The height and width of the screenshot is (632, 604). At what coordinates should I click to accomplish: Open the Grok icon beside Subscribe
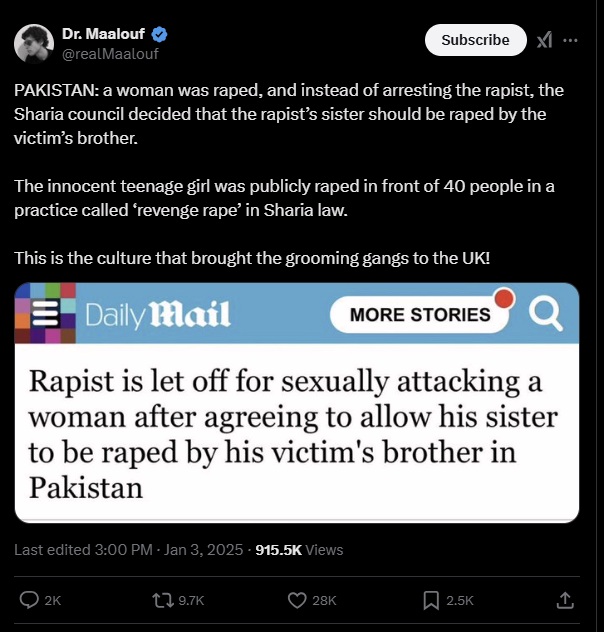(544, 40)
